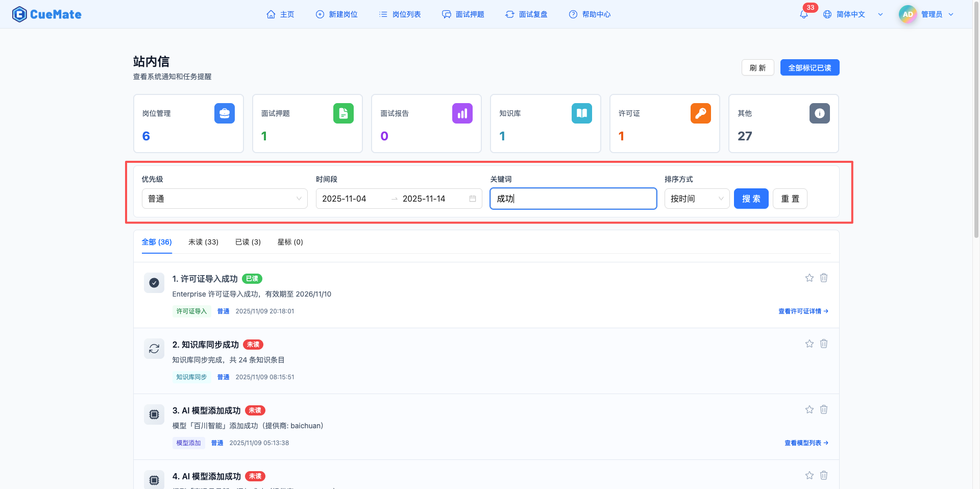Click the 关键词 input field
This screenshot has height=489, width=980.
coord(573,199)
